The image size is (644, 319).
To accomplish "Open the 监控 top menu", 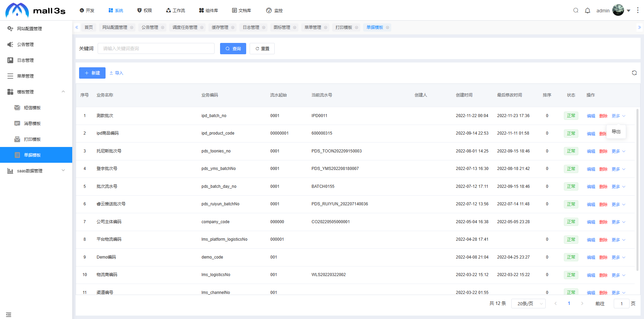I will [274, 11].
